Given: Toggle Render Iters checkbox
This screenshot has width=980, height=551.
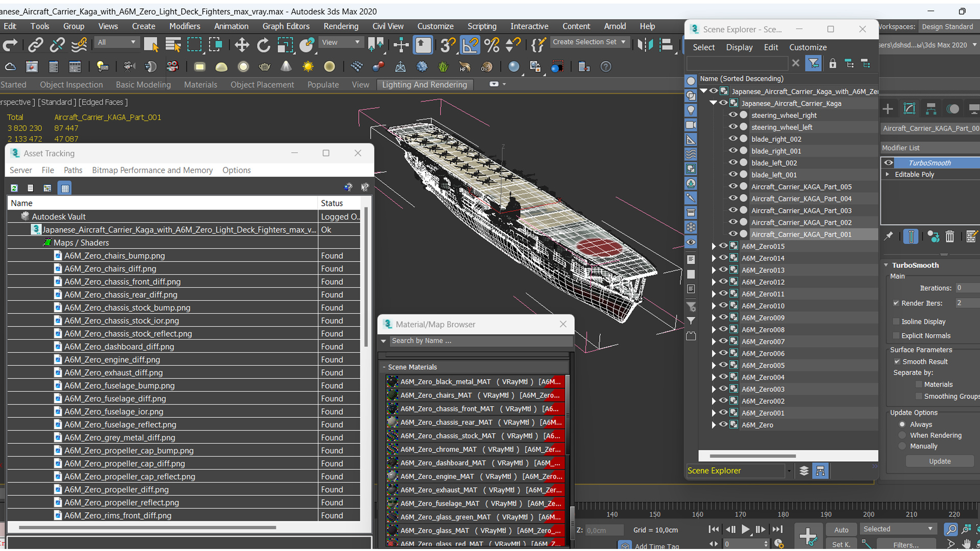Looking at the screenshot, I should pyautogui.click(x=896, y=303).
